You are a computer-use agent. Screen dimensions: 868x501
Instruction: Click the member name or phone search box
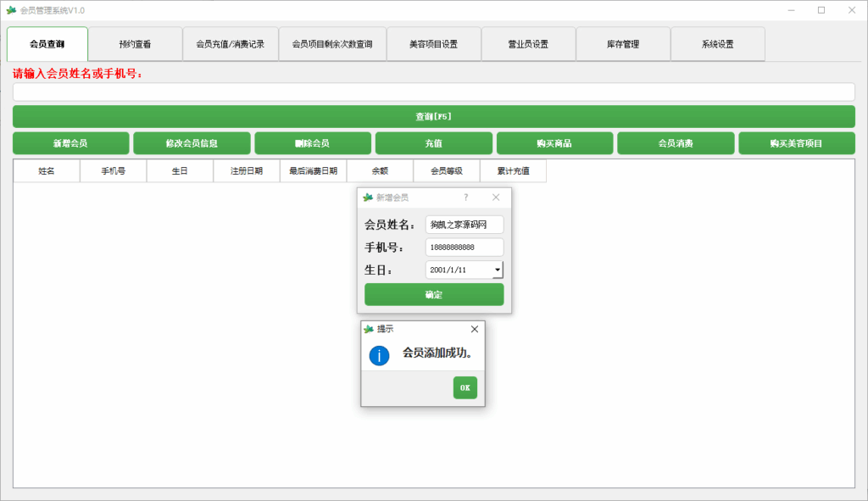pos(433,92)
